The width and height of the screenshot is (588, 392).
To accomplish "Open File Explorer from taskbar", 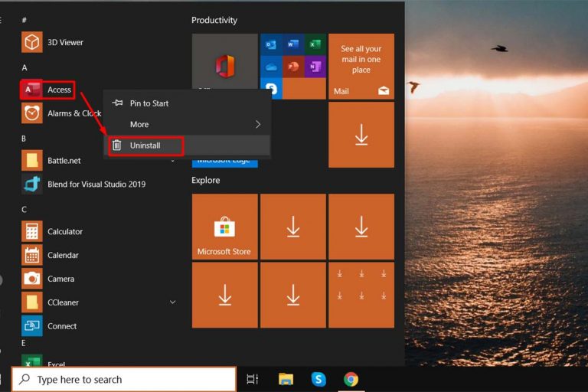I will pos(286,379).
